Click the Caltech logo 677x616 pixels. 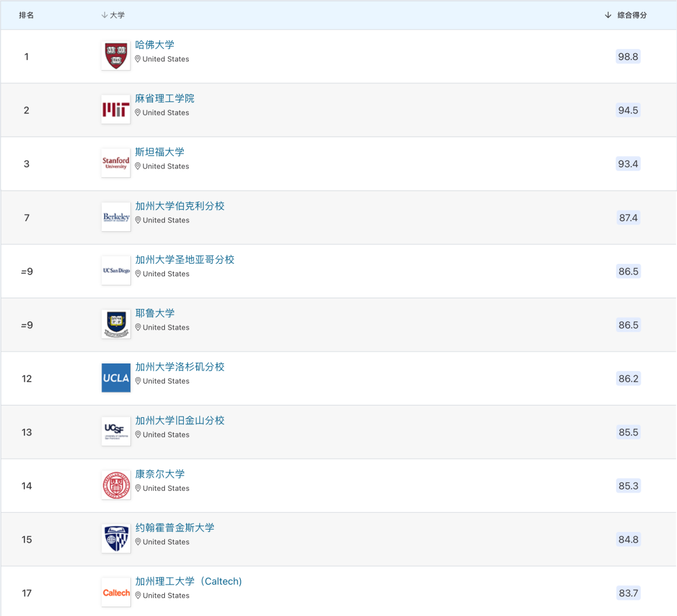pos(116,592)
